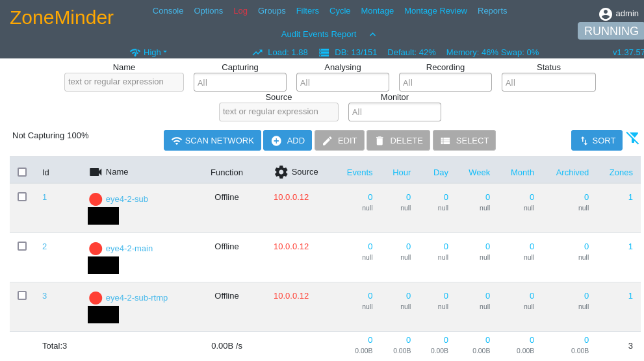Click the Day column header
644x361 pixels.
click(x=441, y=172)
